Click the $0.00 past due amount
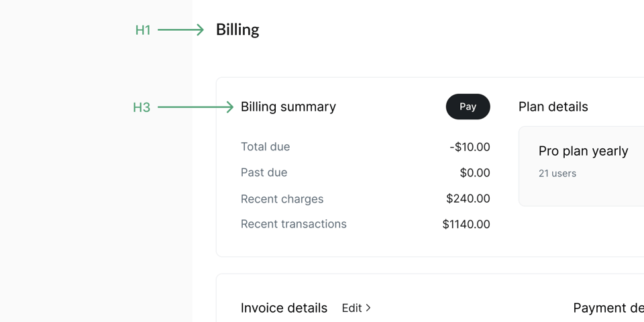 (x=475, y=173)
